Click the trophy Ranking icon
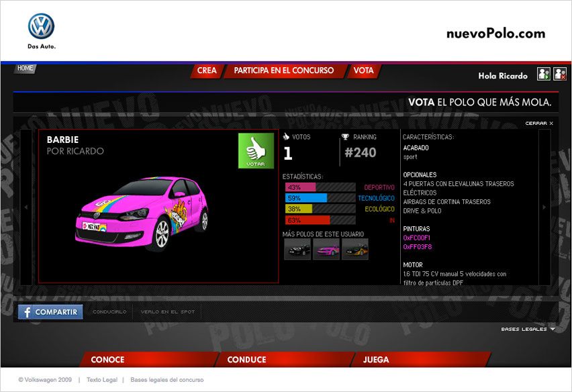 click(345, 137)
